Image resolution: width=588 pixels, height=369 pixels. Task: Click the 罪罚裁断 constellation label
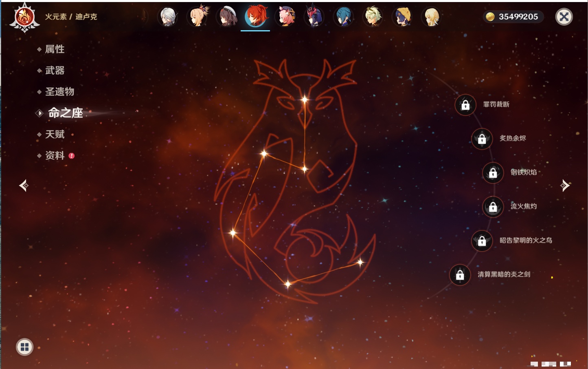(496, 104)
